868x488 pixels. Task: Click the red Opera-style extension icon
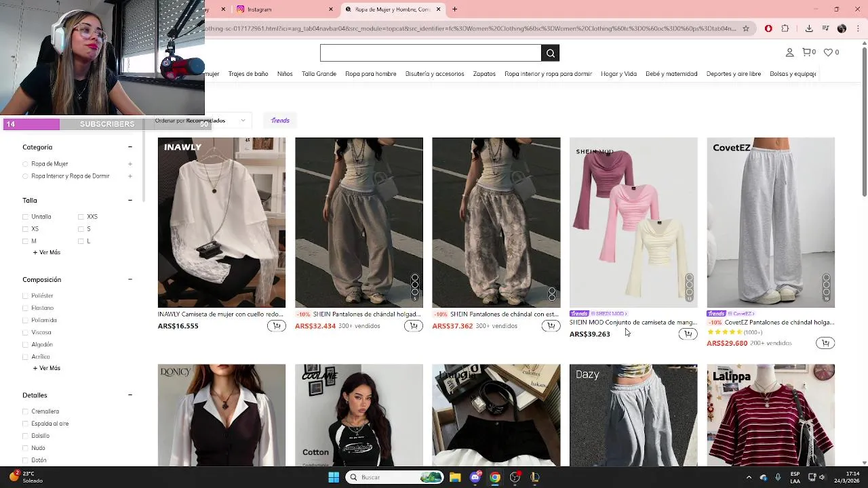coord(768,28)
